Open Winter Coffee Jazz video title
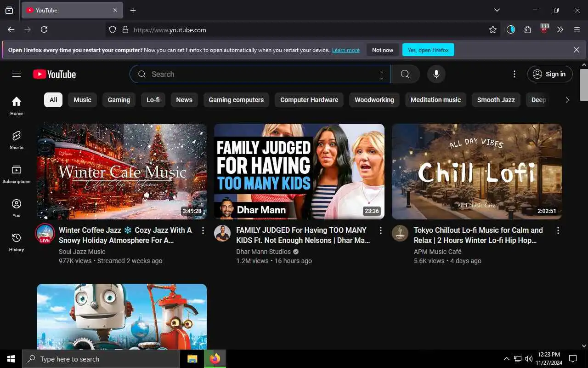The image size is (588, 368). pyautogui.click(x=125, y=235)
